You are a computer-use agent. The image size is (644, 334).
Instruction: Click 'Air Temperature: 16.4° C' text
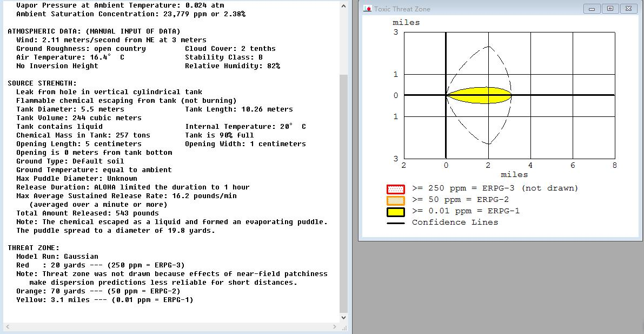tap(70, 57)
